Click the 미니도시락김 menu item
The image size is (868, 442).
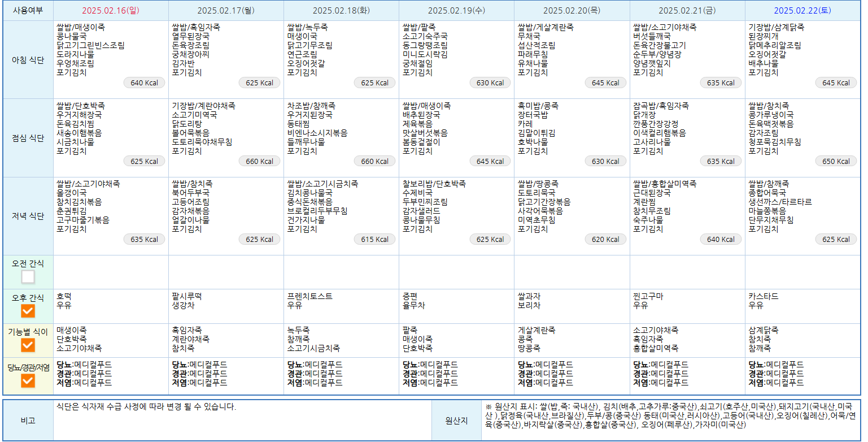425,54
